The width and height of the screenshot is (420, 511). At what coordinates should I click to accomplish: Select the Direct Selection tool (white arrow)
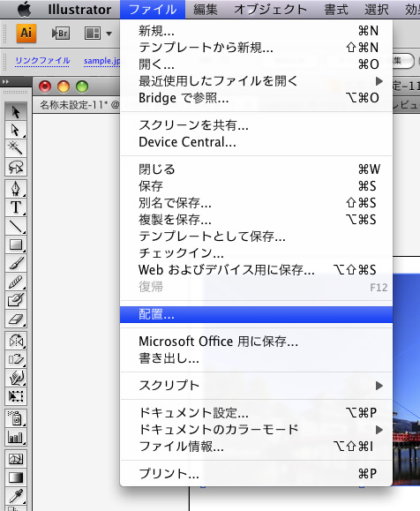click(x=16, y=130)
